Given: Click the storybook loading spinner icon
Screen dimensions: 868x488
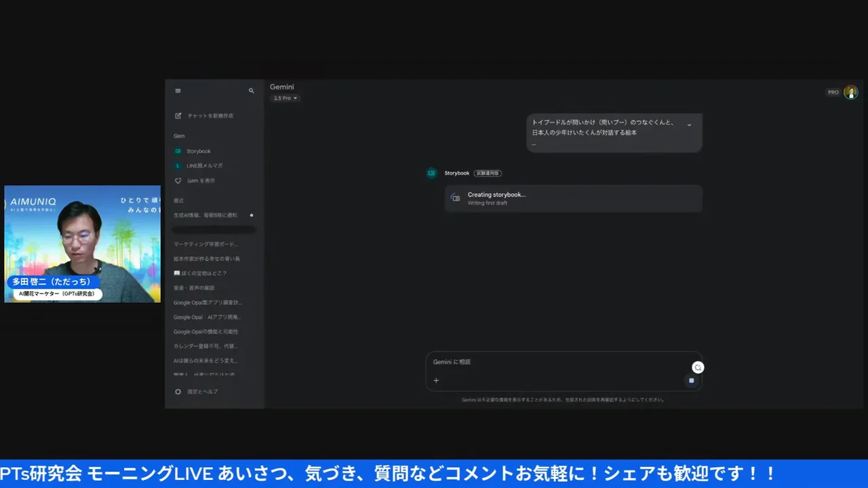Looking at the screenshot, I should (x=456, y=198).
